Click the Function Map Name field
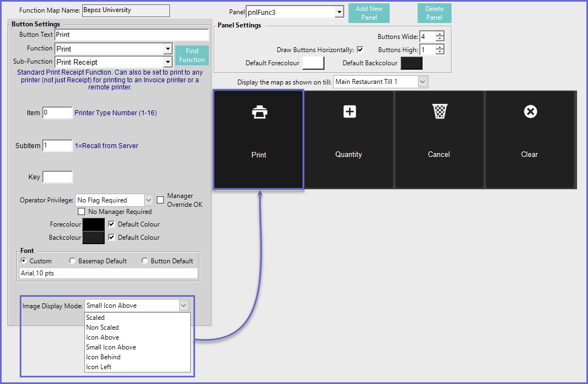588x384 pixels. coord(125,10)
